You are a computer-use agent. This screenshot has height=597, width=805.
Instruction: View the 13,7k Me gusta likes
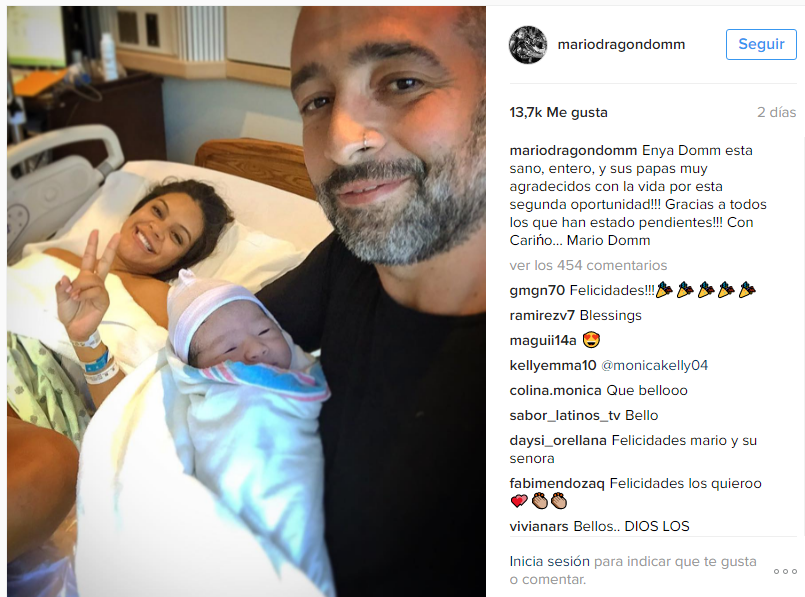(x=558, y=112)
